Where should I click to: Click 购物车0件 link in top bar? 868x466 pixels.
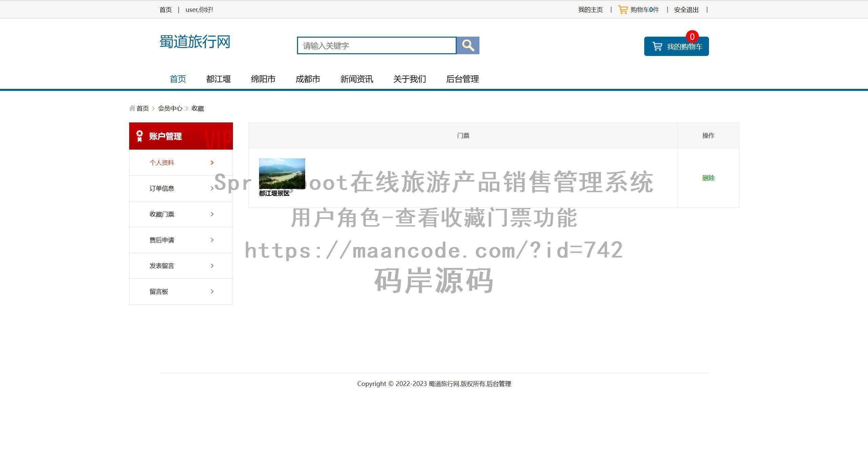tap(645, 10)
